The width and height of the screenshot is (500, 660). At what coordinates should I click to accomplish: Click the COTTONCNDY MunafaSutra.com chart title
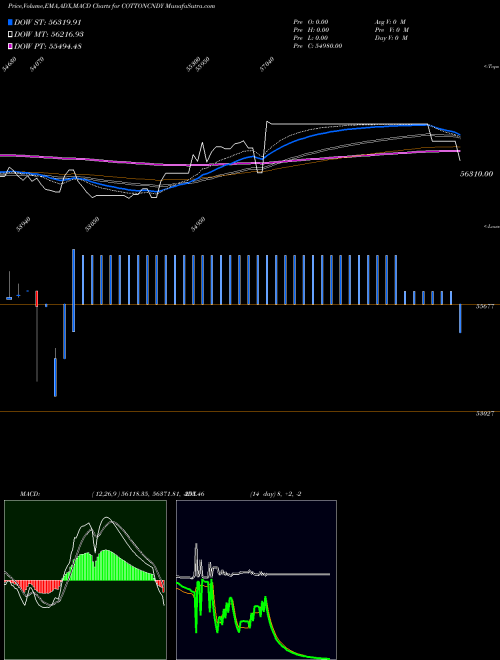(111, 6)
